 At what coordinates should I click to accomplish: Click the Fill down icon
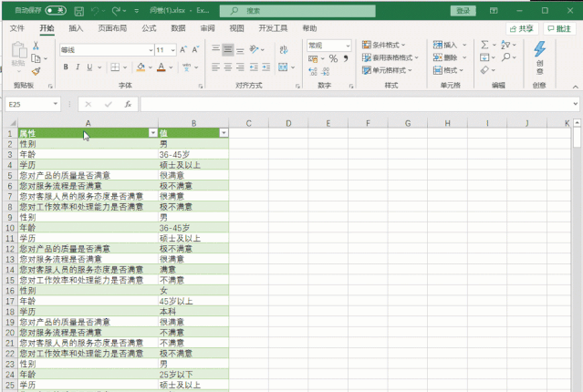[x=484, y=57]
